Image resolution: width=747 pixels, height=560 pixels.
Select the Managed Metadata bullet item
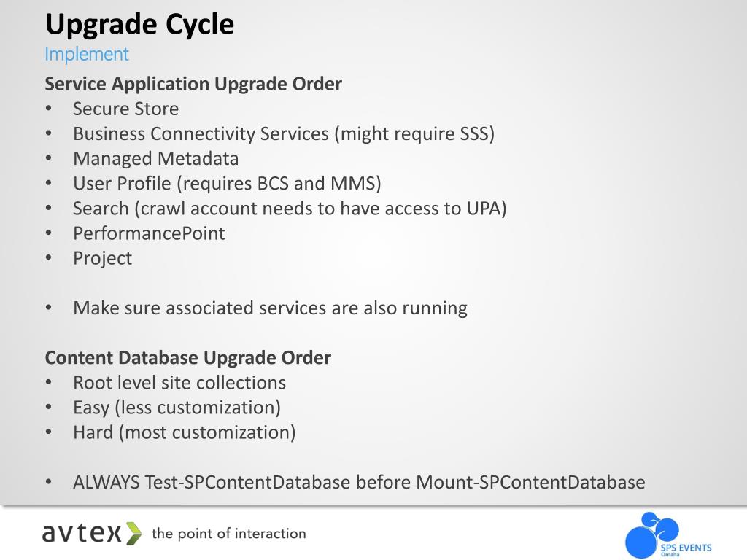pyautogui.click(x=156, y=158)
